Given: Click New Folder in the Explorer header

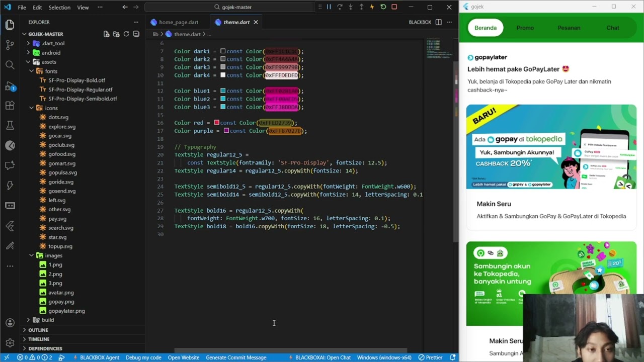Looking at the screenshot, I should 116,34.
